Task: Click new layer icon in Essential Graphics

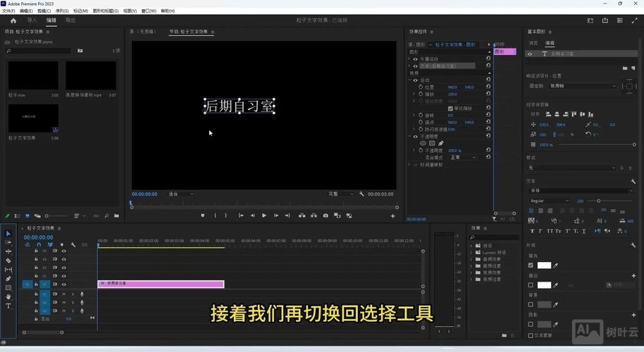Action: tap(633, 68)
